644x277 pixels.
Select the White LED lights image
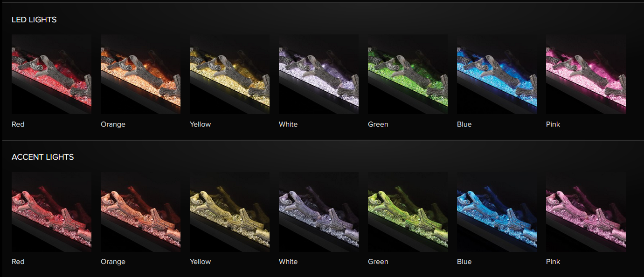click(x=319, y=74)
